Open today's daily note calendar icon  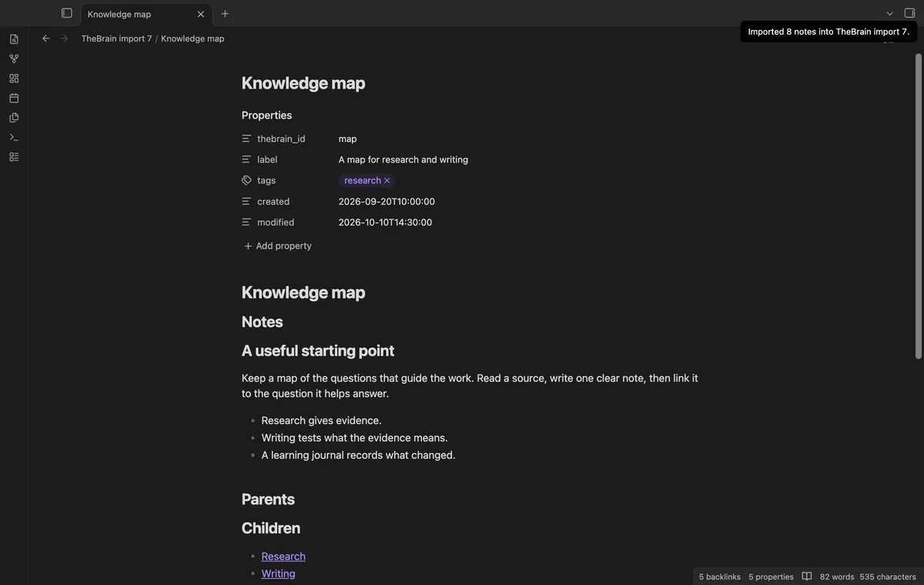14,98
